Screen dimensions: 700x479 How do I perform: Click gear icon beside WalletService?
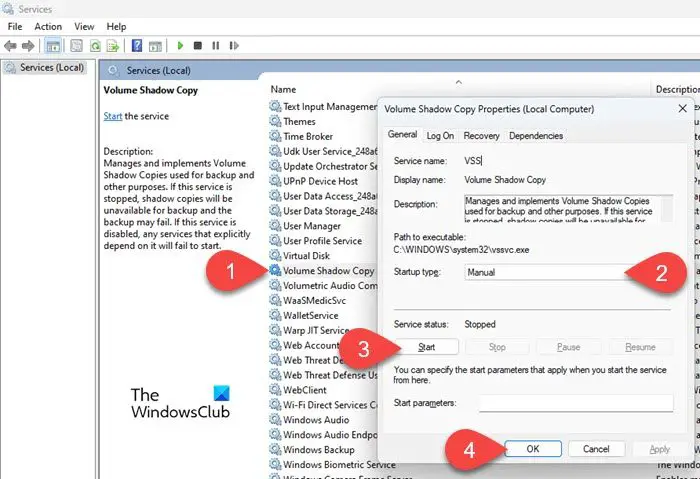tap(275, 315)
